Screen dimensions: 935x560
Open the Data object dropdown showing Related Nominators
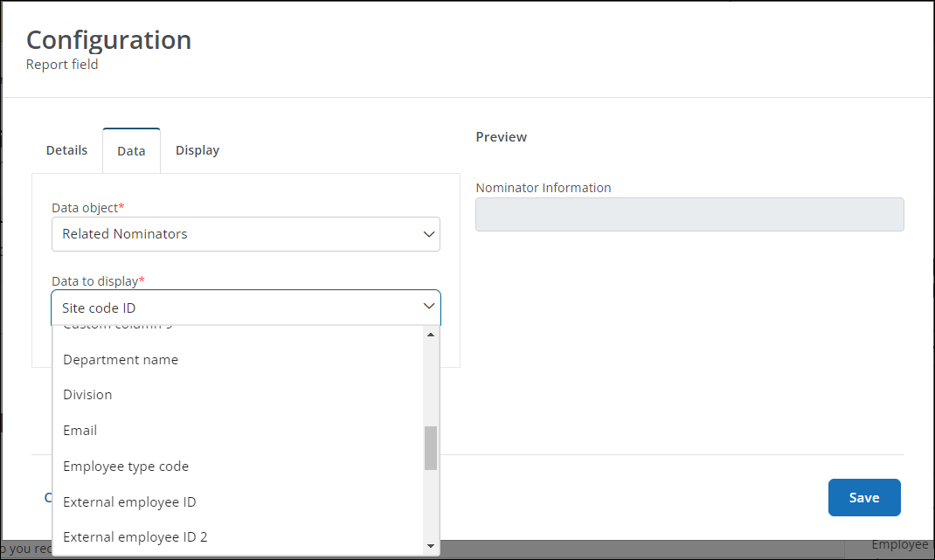pyautogui.click(x=246, y=234)
